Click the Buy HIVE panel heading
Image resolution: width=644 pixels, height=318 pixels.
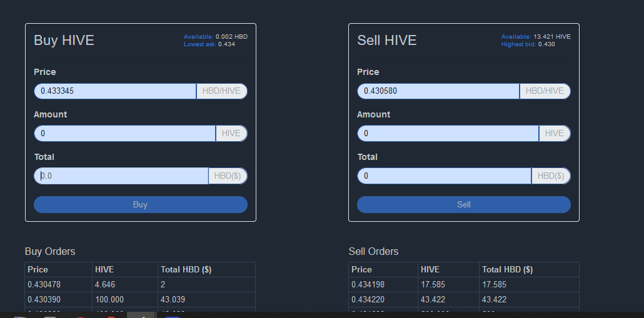pyautogui.click(x=64, y=40)
